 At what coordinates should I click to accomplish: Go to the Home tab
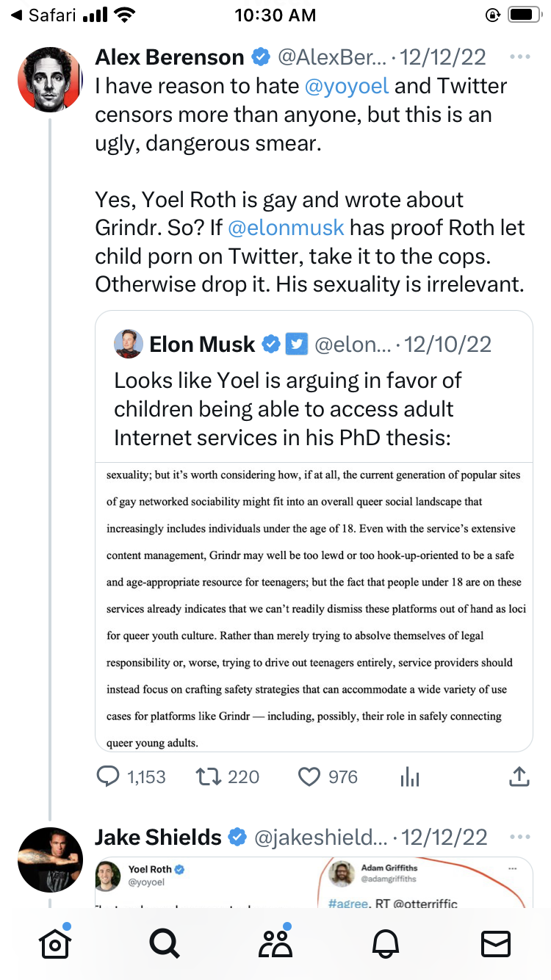(x=54, y=944)
